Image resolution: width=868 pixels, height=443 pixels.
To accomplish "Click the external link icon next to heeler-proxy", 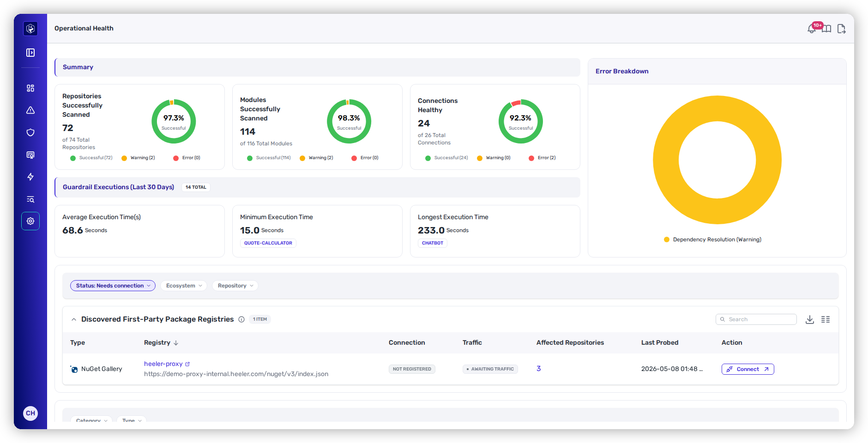I will click(187, 364).
